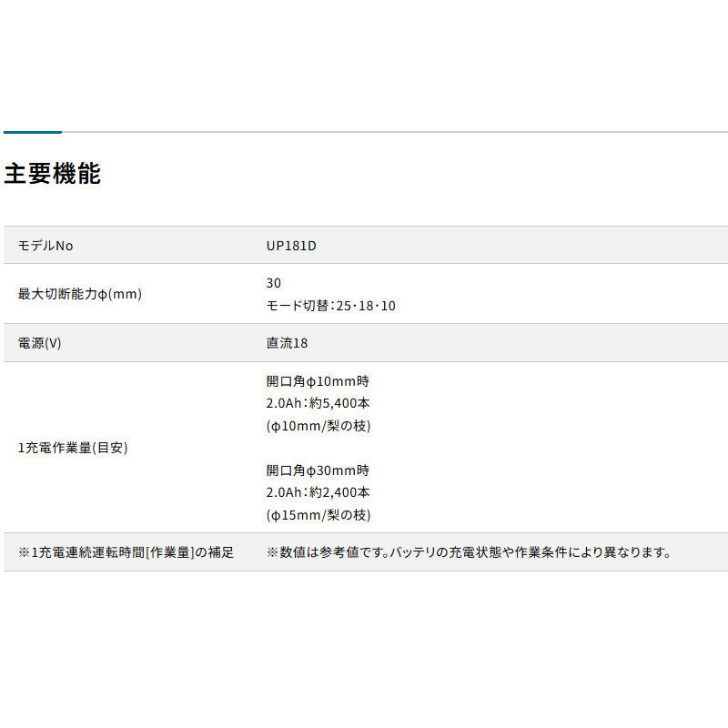
Task: Select the 電源(V) row label
Action: (x=40, y=343)
